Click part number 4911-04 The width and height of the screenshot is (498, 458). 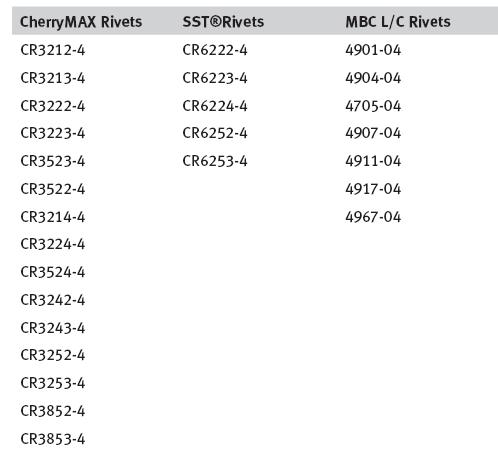point(373,161)
